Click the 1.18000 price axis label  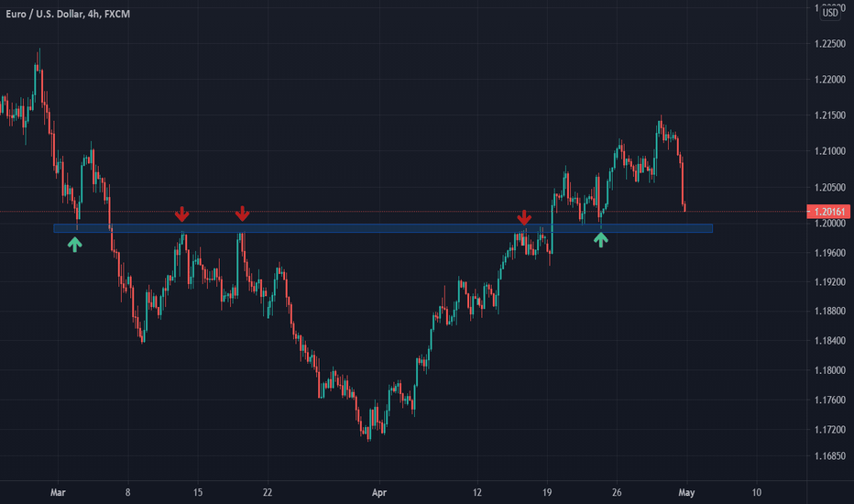pos(830,370)
